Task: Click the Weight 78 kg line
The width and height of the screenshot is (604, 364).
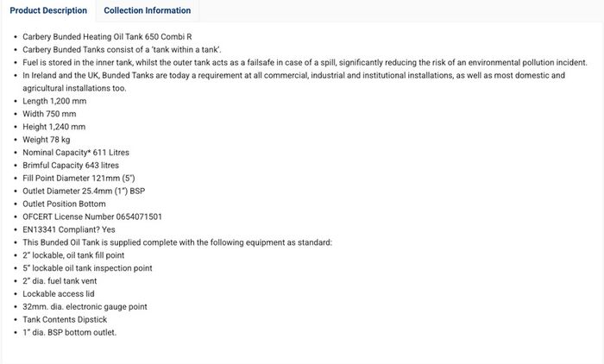Action: coord(47,140)
